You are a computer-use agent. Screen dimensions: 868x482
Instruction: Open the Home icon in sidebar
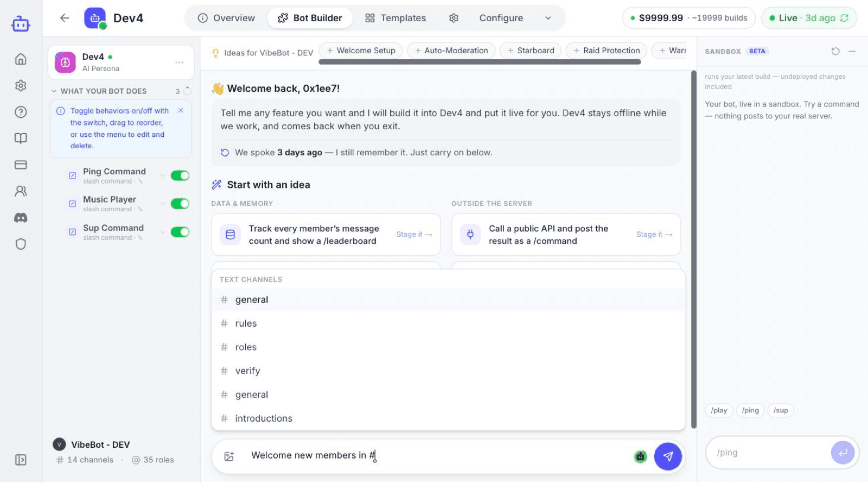(21, 59)
